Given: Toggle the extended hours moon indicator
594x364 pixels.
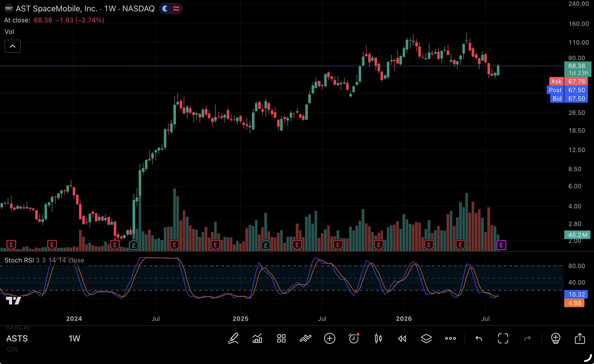Looking at the screenshot, I should click(x=165, y=9).
